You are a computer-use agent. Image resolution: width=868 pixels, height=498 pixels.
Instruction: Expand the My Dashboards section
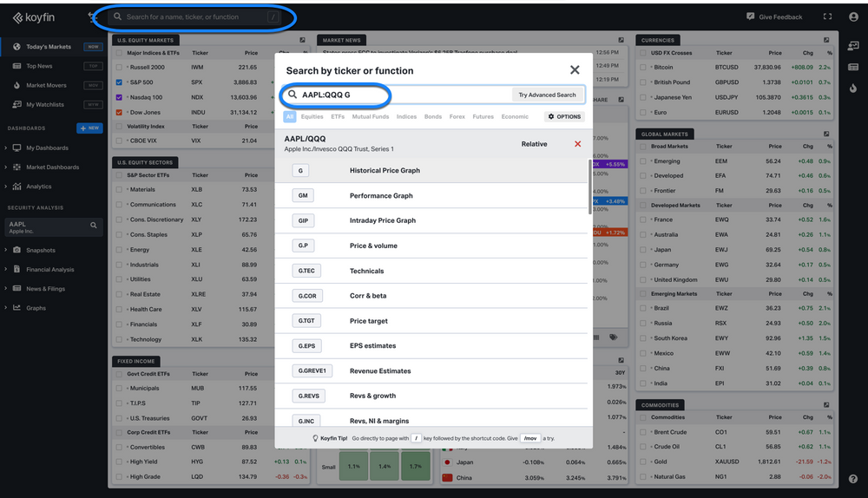(x=5, y=147)
